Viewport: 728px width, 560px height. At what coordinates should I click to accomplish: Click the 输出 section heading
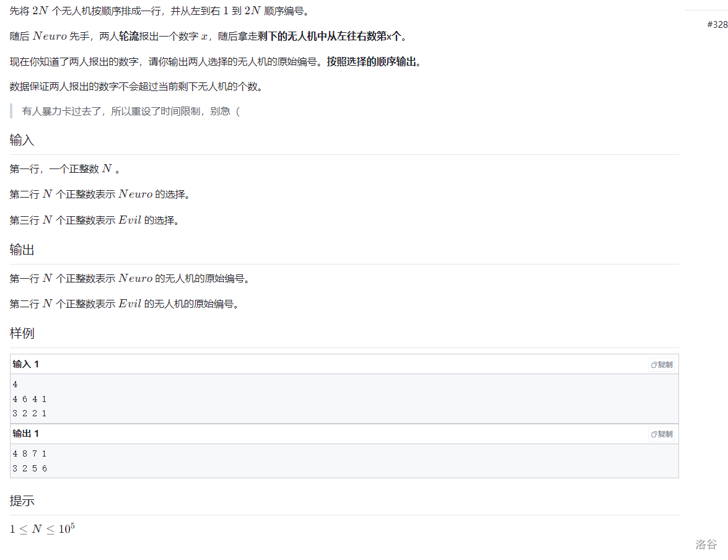click(22, 250)
